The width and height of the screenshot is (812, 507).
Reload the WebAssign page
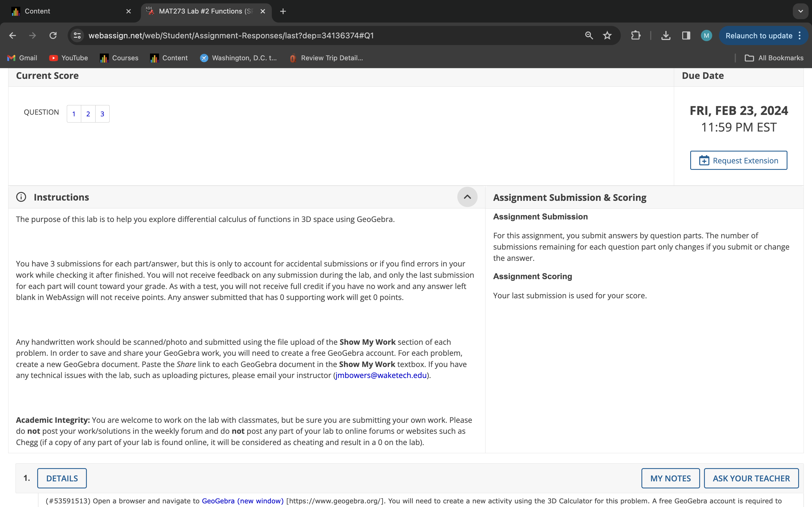point(53,35)
